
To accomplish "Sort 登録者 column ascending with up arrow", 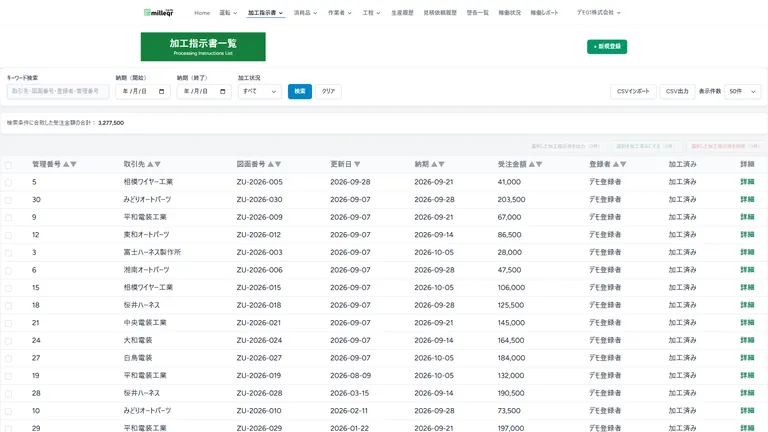I will point(616,164).
